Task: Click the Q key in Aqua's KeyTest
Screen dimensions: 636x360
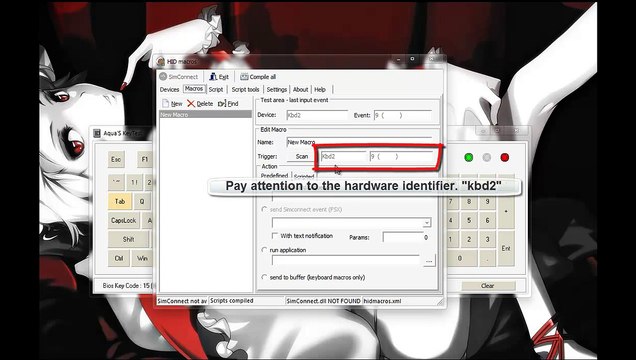Action: (x=142, y=201)
